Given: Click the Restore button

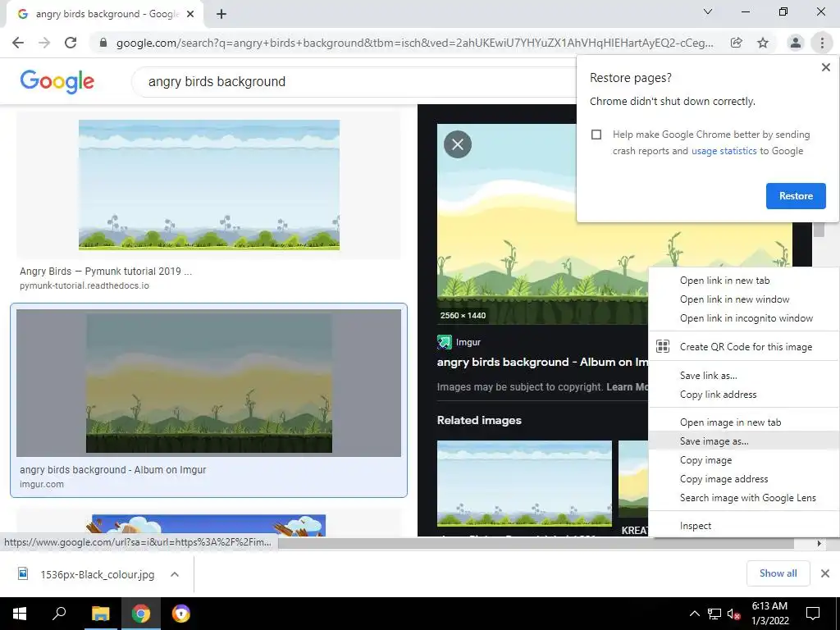Looking at the screenshot, I should coord(796,196).
